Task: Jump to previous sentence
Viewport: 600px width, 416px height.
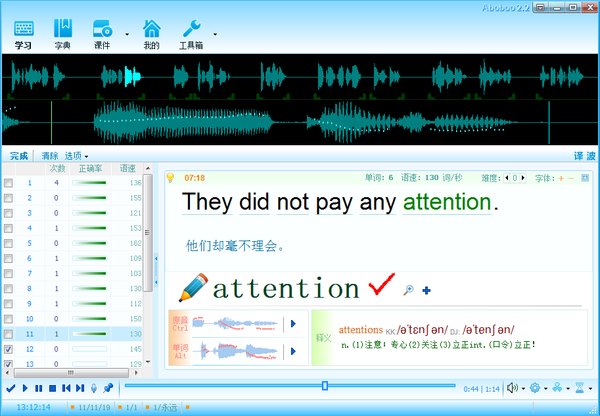Action: tap(66, 388)
